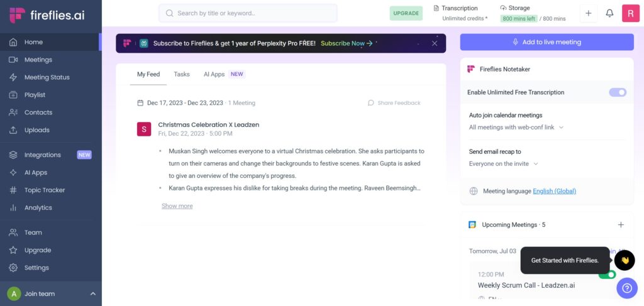The image size is (644, 306).
Task: Click the Tomorrow, Jul 03 date label
Action: pos(492,251)
